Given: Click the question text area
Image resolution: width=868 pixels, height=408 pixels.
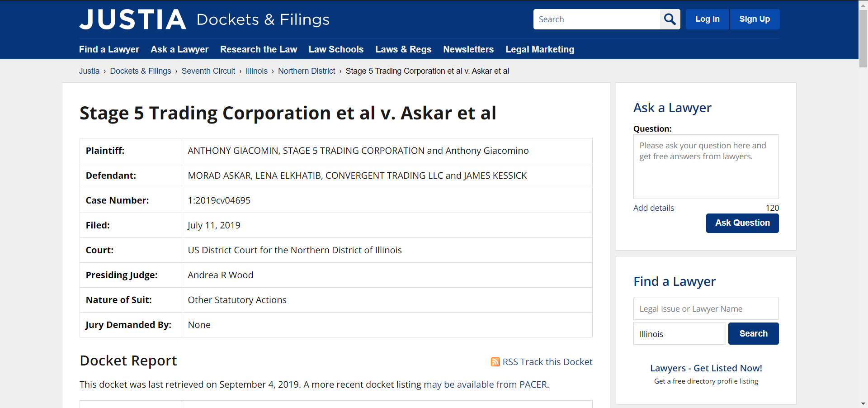Looking at the screenshot, I should click(x=706, y=166).
